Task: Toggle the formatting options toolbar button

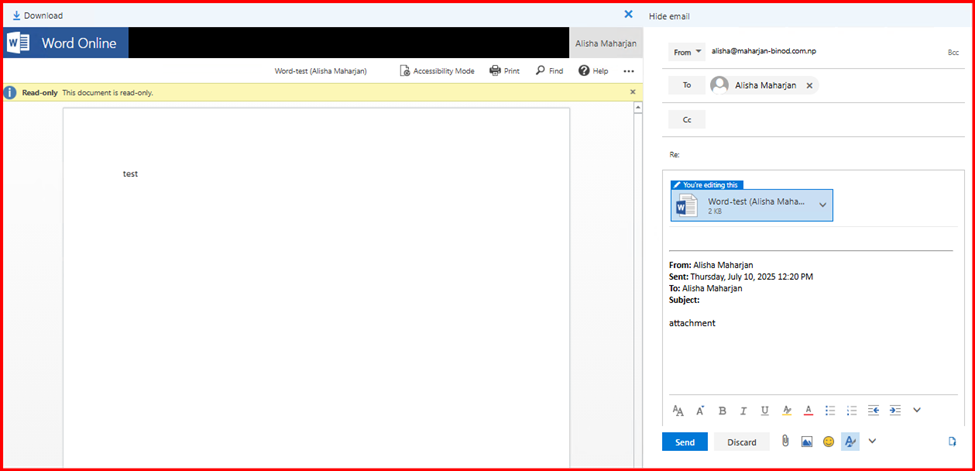Action: [x=850, y=441]
